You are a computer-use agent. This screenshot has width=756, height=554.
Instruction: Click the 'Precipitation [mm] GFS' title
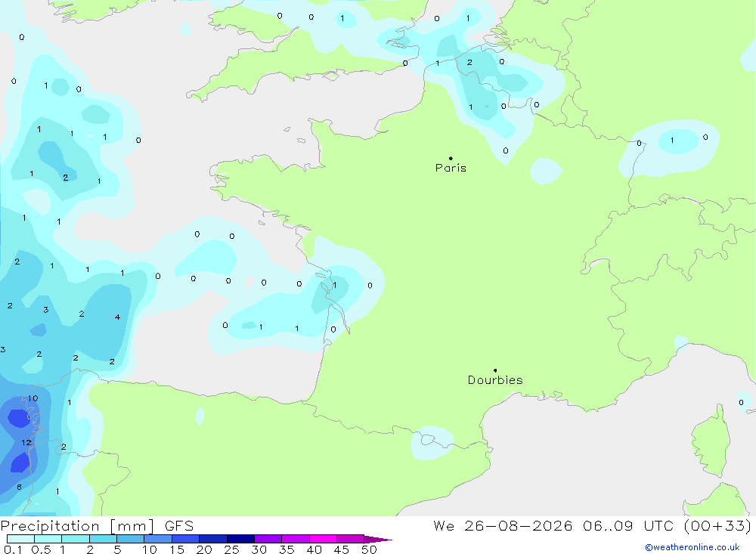coord(97,526)
